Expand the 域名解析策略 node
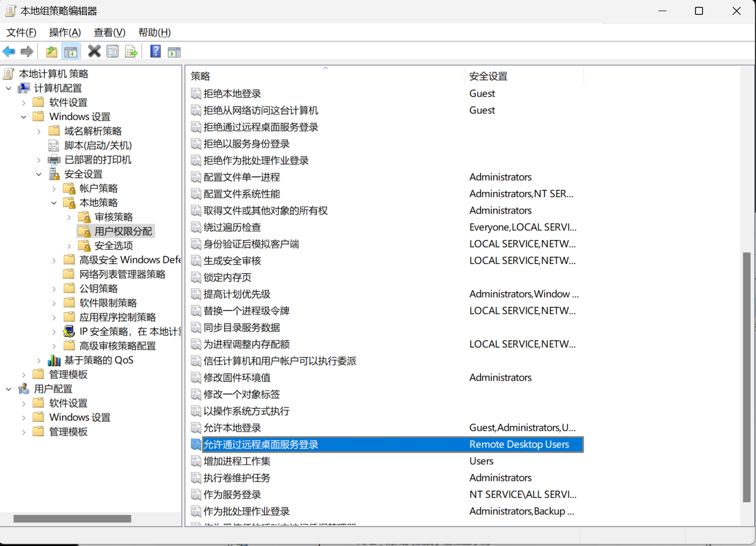The height and width of the screenshot is (546, 756). click(x=39, y=131)
